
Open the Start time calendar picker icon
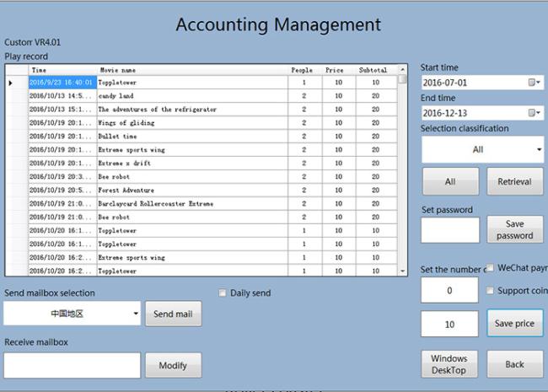point(533,83)
